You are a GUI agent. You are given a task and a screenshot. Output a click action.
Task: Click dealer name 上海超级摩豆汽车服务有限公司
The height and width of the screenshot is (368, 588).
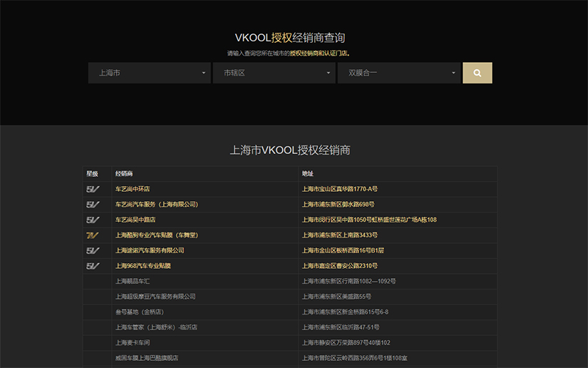tap(155, 297)
